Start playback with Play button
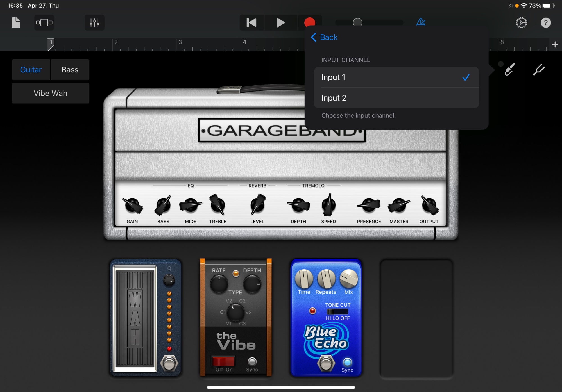The image size is (562, 392). tap(280, 22)
